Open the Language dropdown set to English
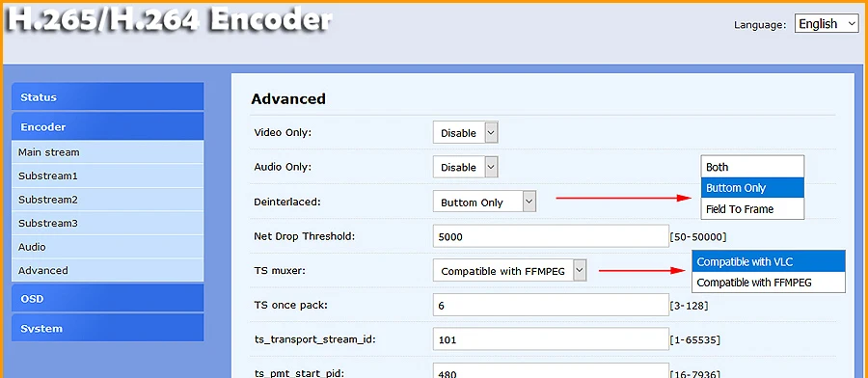The image size is (868, 378). [827, 24]
